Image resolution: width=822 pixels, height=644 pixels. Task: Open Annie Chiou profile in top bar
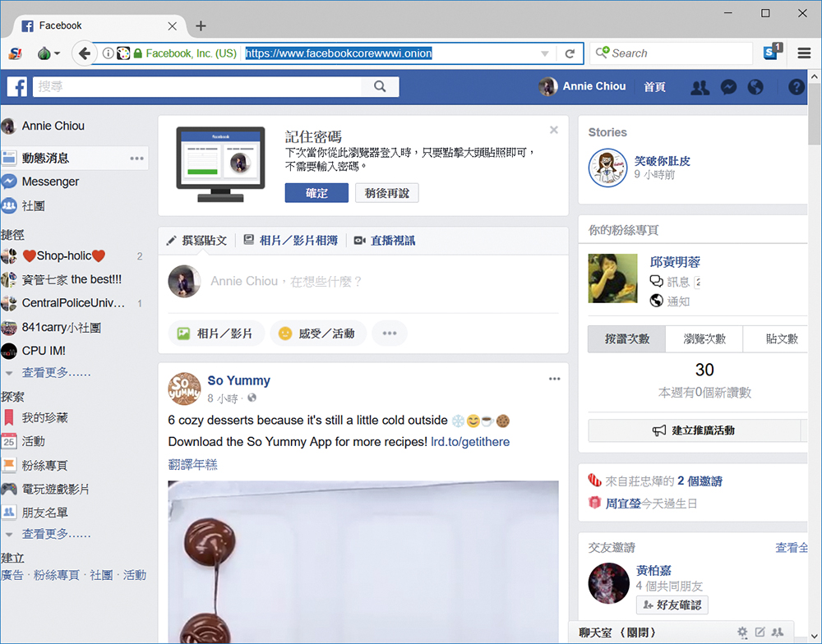tap(583, 86)
